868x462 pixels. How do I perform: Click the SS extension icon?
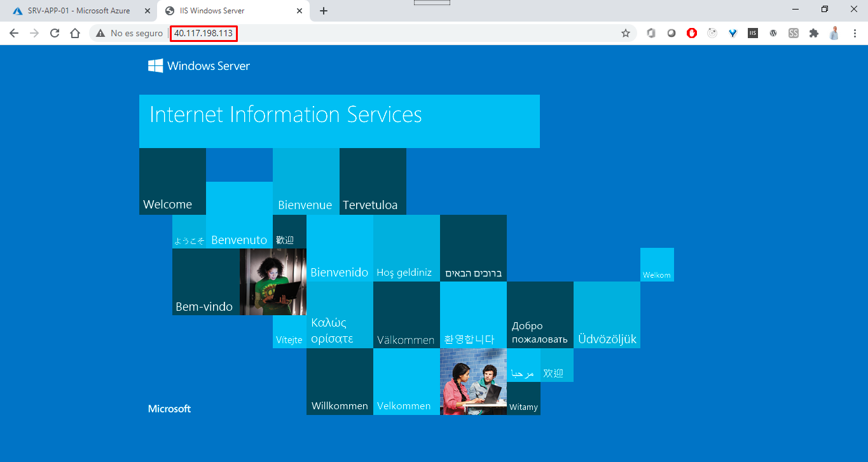click(793, 32)
